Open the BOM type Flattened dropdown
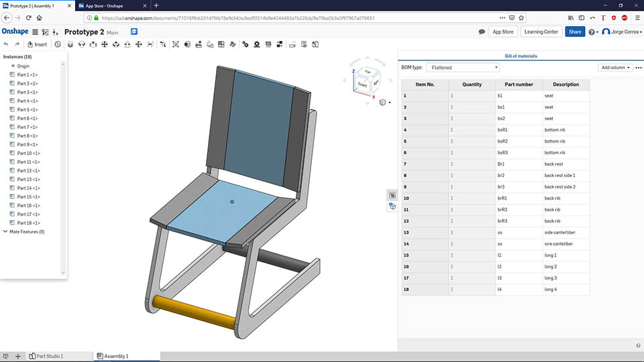Viewport: 644px width, 362px height. [x=463, y=67]
